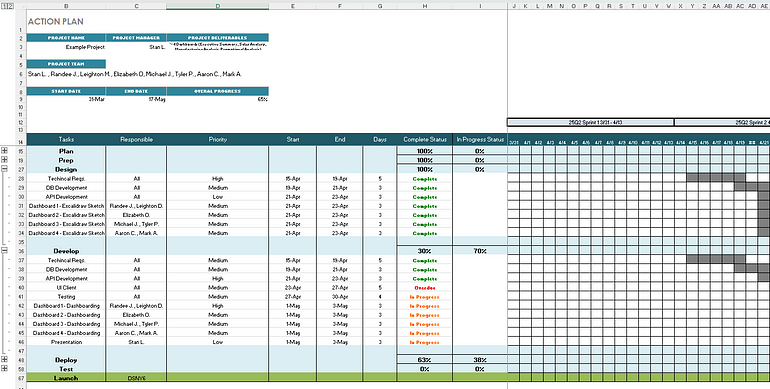Select row 67 header
The height and width of the screenshot is (389, 770).
21,378
